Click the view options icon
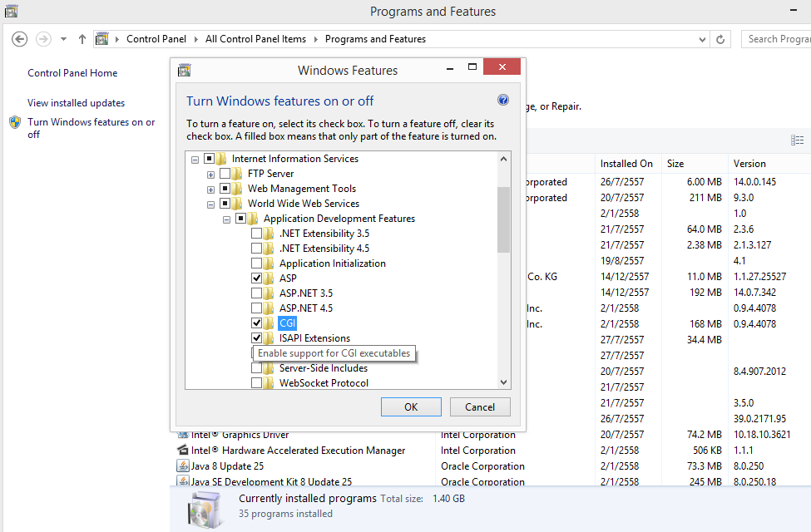Viewport: 811px width, 532px height. 797,140
